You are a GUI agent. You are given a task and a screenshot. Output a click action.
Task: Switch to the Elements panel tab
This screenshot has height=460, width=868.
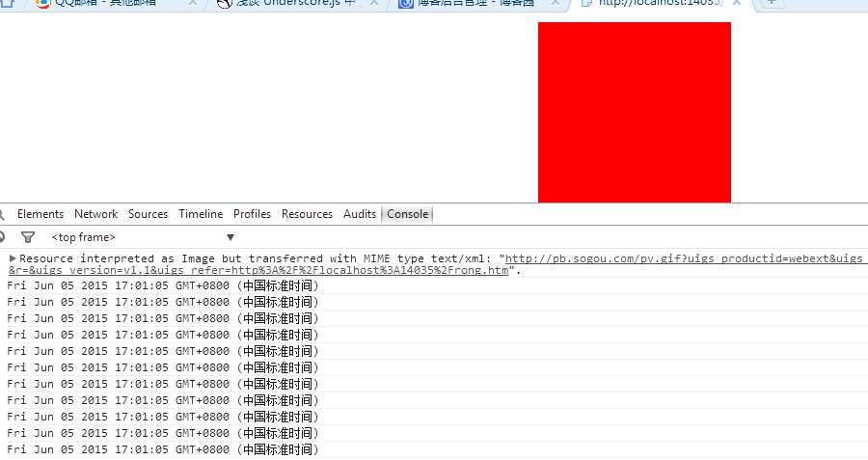point(41,214)
